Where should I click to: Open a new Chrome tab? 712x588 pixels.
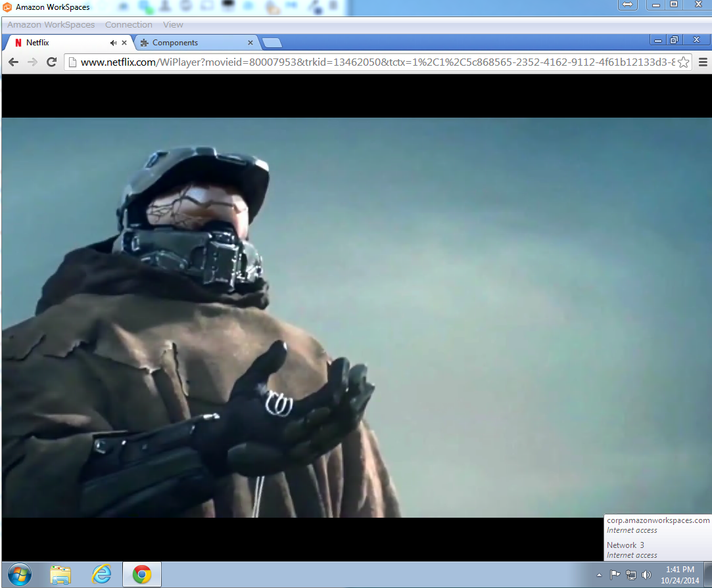[x=272, y=43]
